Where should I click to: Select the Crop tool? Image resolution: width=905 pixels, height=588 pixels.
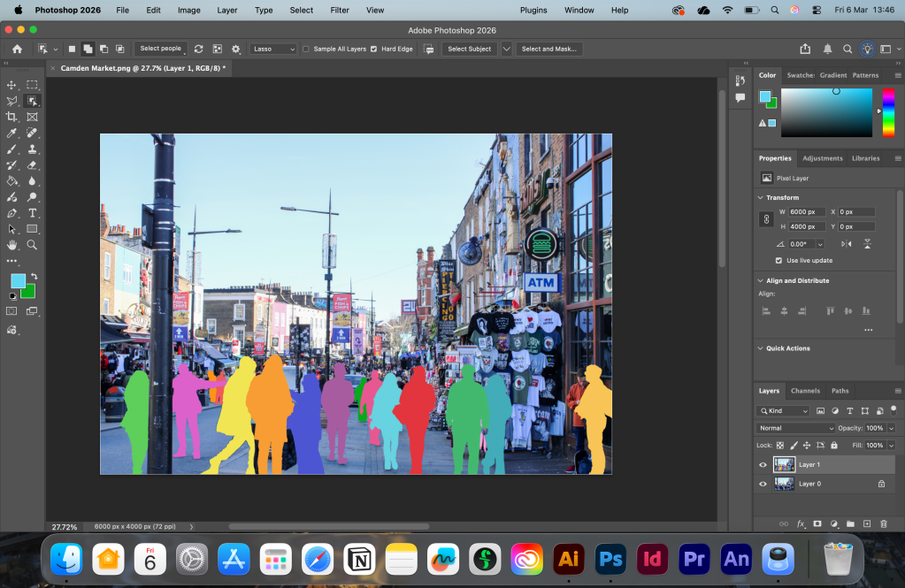[x=12, y=117]
